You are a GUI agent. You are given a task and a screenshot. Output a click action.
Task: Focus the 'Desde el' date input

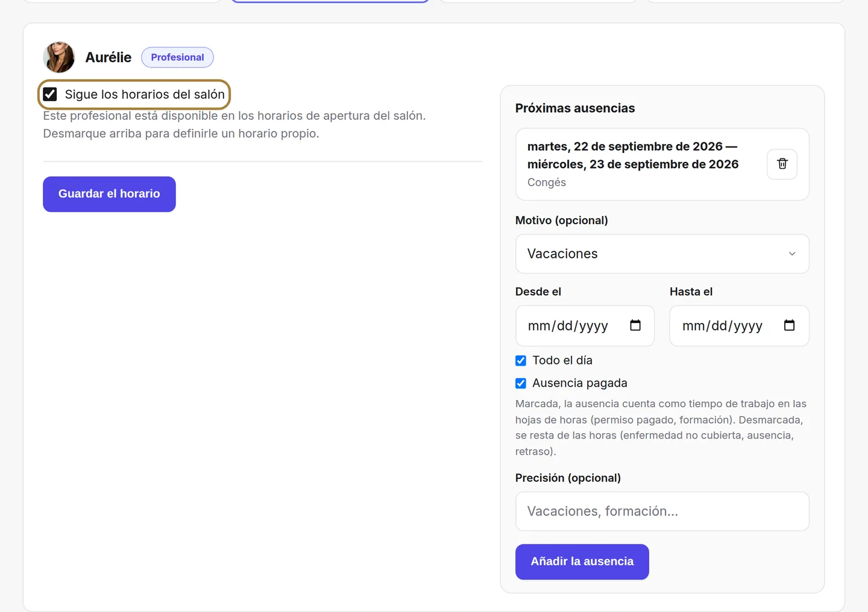tap(585, 326)
